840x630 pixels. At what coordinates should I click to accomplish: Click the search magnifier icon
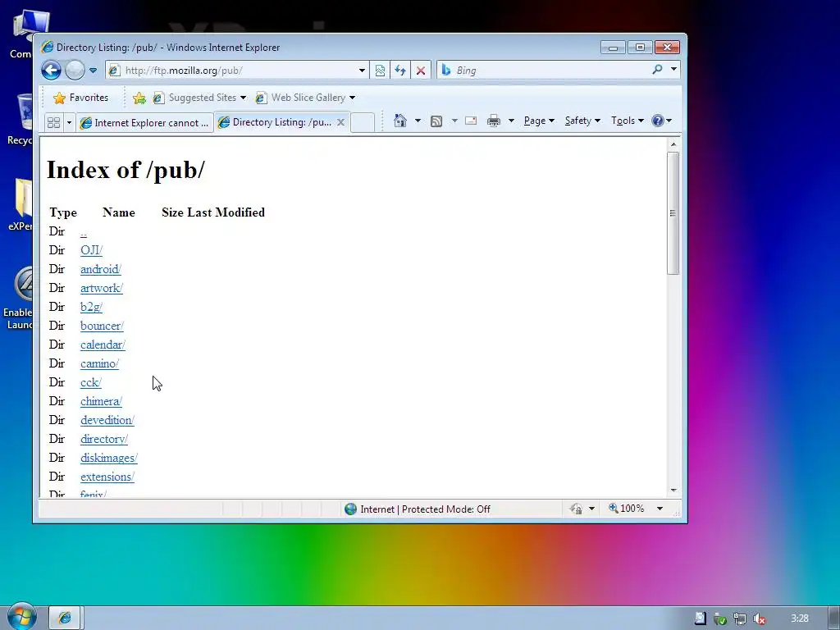pos(657,70)
